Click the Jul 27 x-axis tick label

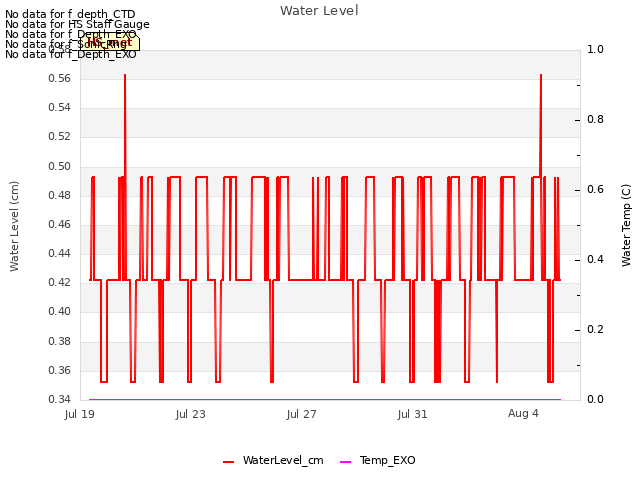point(302,414)
